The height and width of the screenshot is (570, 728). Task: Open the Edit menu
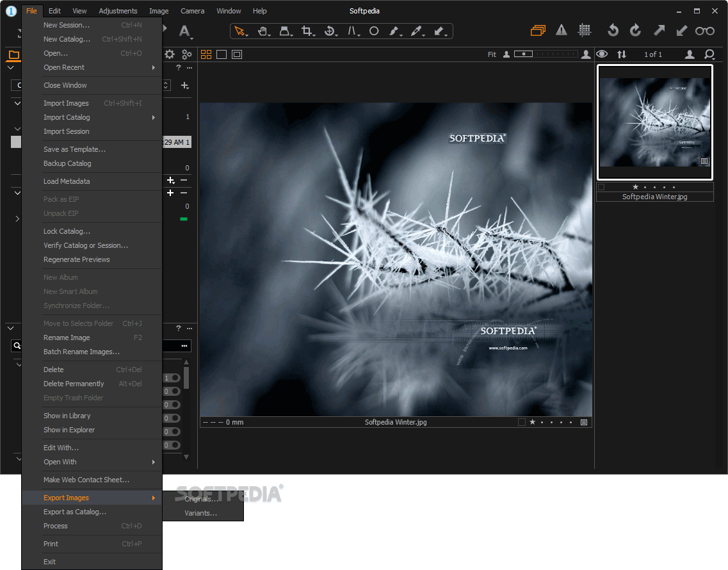point(54,11)
